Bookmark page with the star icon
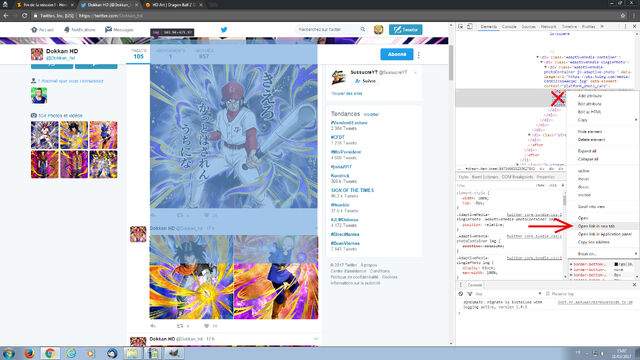Screen dimensions: 640x360 coord(623,16)
